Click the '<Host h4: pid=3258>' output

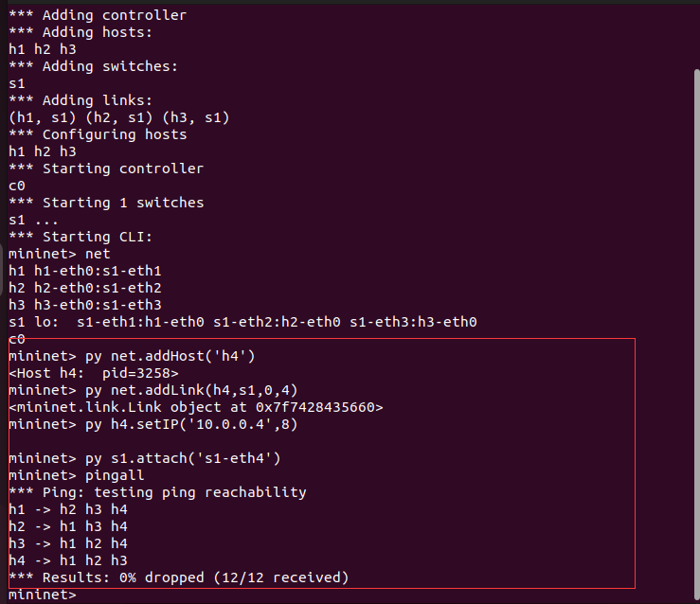[x=93, y=373]
